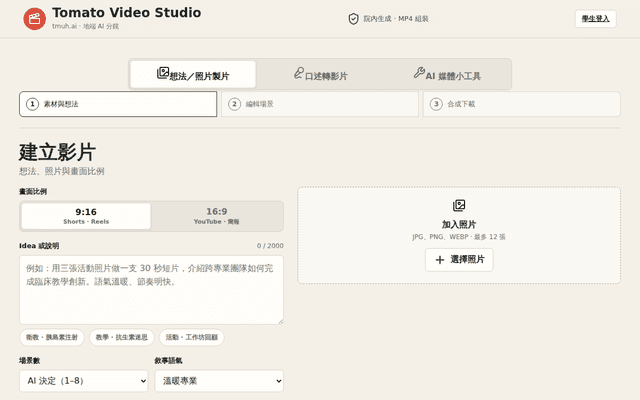640x400 pixels.
Task: Click the textarea resize handle corner
Action: (280, 321)
